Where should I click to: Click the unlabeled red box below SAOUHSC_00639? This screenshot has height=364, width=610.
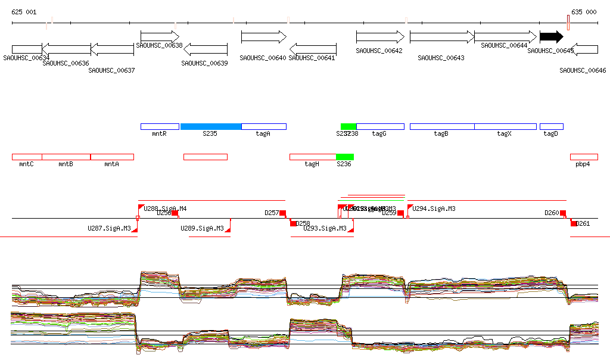(x=206, y=157)
